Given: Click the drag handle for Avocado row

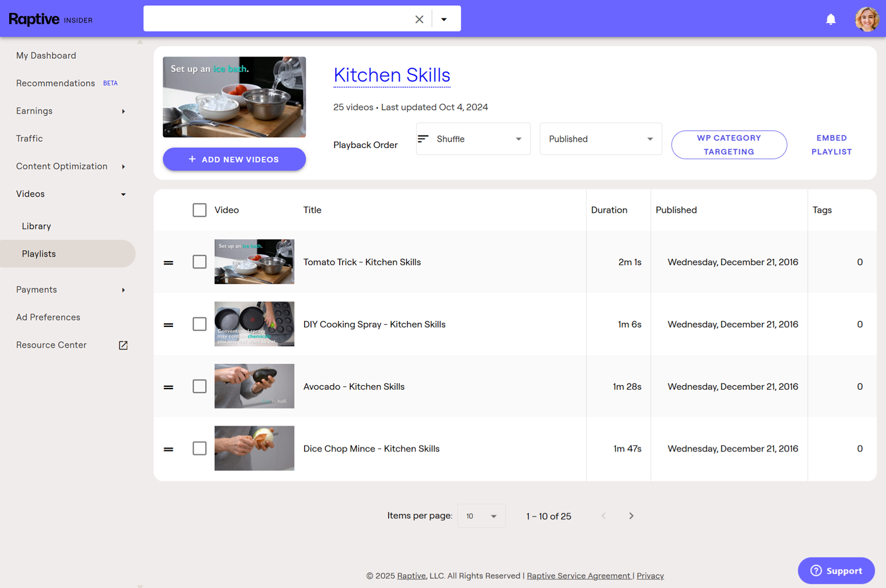Looking at the screenshot, I should tap(168, 387).
